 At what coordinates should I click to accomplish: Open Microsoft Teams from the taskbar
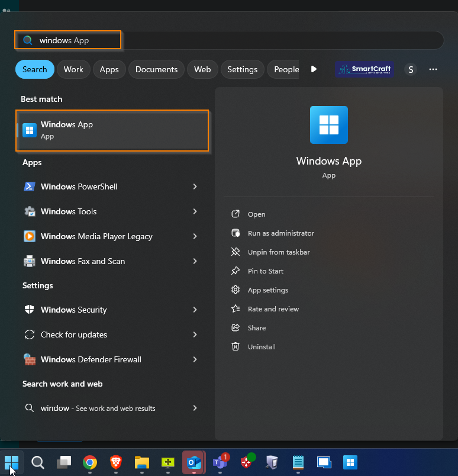click(x=220, y=462)
